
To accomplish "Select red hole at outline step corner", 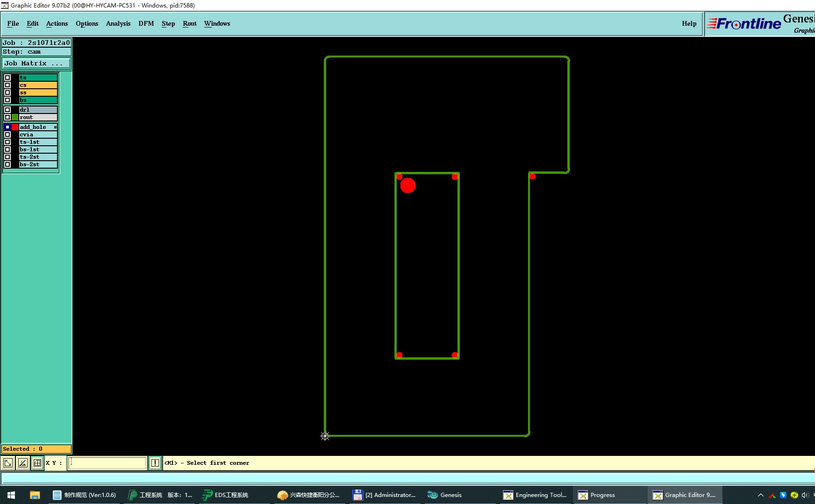I will tap(532, 176).
